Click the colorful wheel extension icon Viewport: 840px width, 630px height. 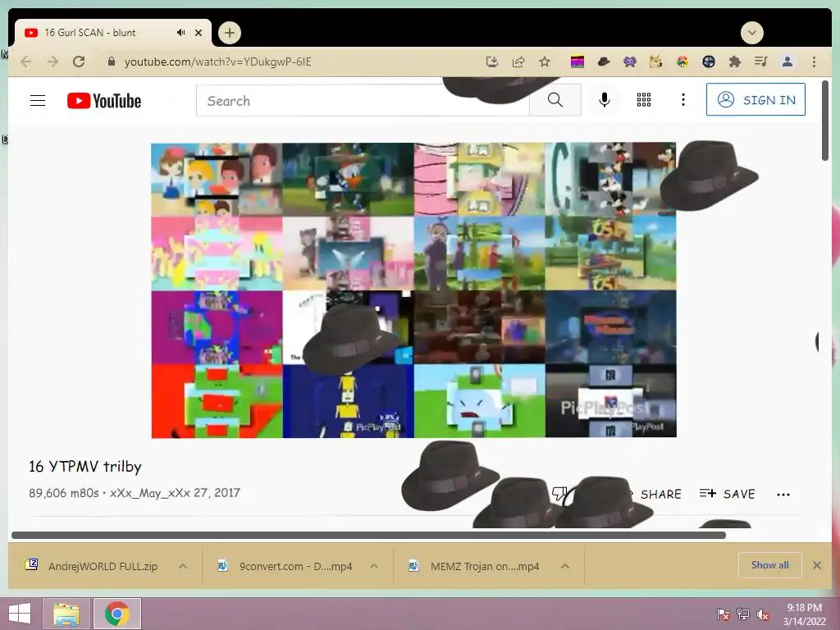682,62
